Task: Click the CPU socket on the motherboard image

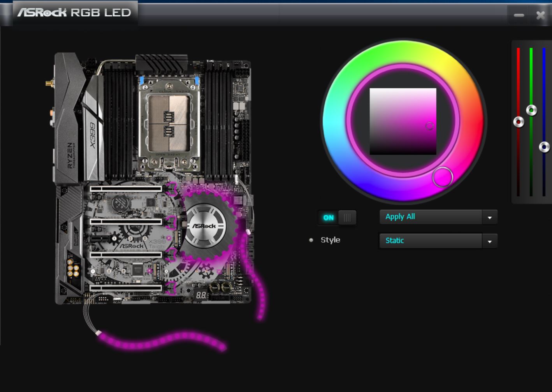Action: 169,124
